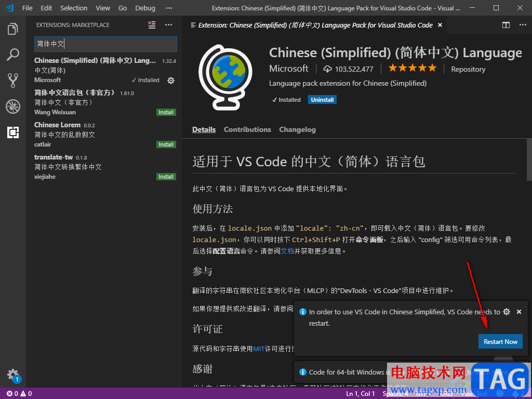Click the Microsoft publisher link
Viewport: 532px width, 399px height.
[x=289, y=69]
